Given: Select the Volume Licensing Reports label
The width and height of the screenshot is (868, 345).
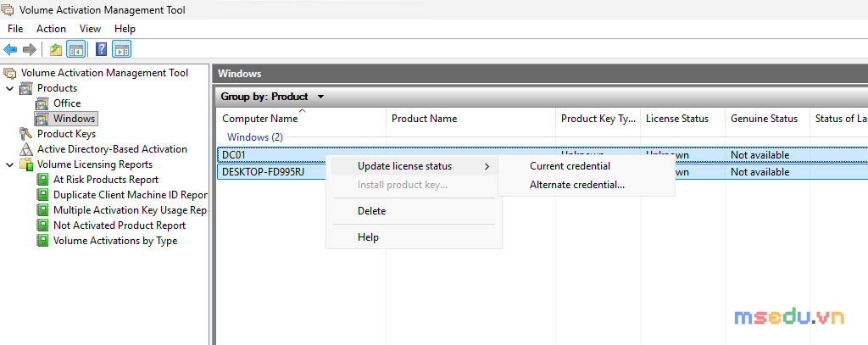Looking at the screenshot, I should coord(95,164).
